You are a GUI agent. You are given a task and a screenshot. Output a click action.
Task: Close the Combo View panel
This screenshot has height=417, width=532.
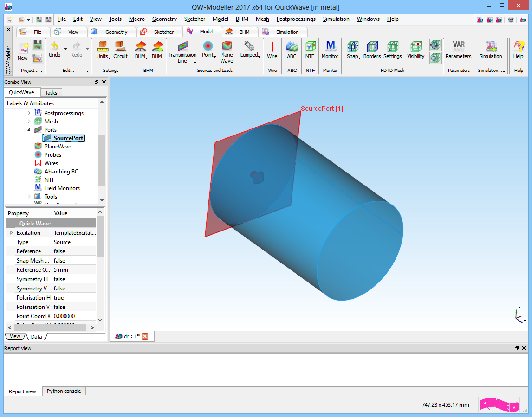(104, 82)
